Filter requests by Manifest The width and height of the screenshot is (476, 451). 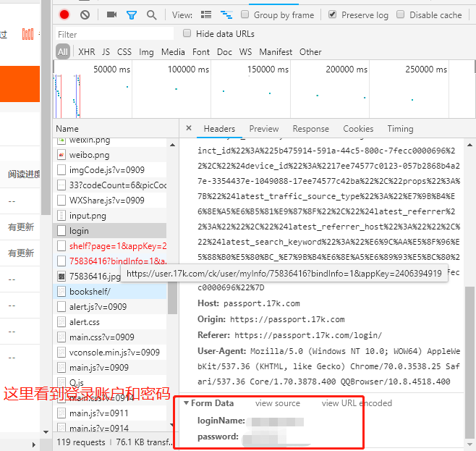[276, 52]
